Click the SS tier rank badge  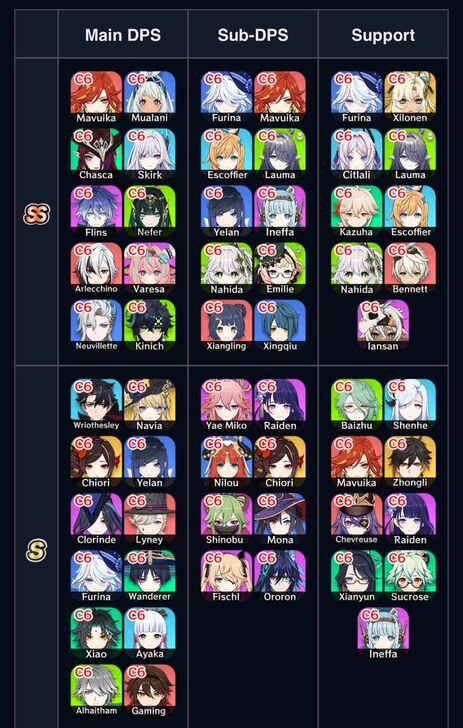pos(37,214)
